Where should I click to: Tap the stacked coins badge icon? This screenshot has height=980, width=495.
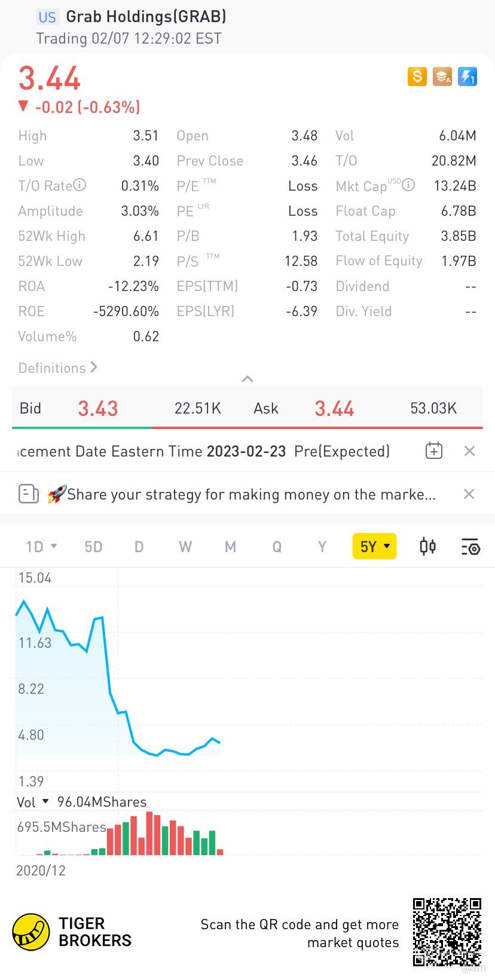point(442,76)
